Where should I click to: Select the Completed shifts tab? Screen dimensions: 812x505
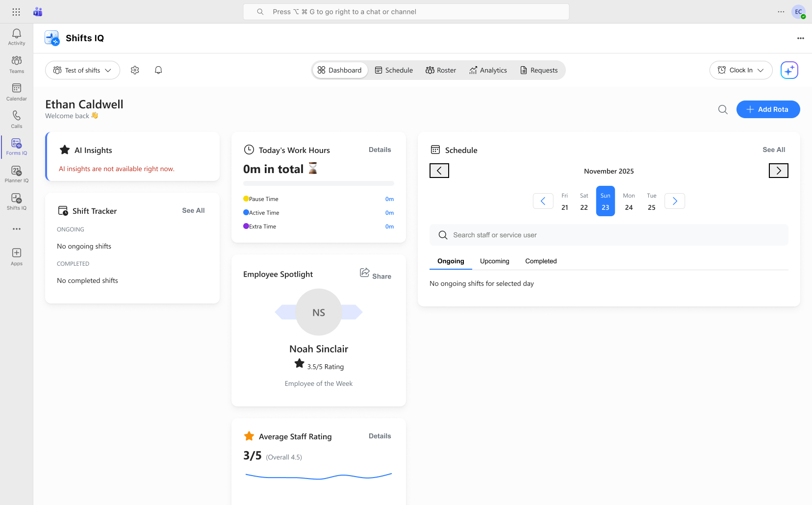541,261
